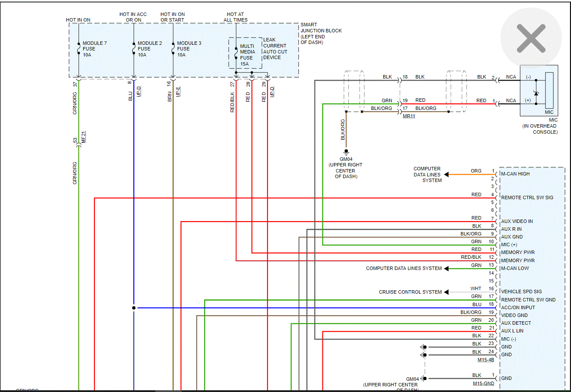Select the HOT AT ALL TIMES heading
Screen dimensions: 571x392
tap(236, 17)
